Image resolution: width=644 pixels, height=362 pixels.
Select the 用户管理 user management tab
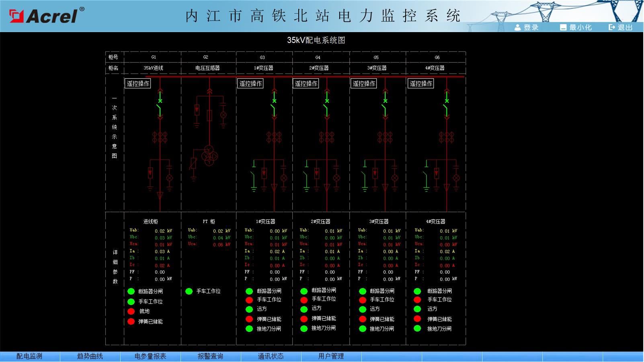331,356
